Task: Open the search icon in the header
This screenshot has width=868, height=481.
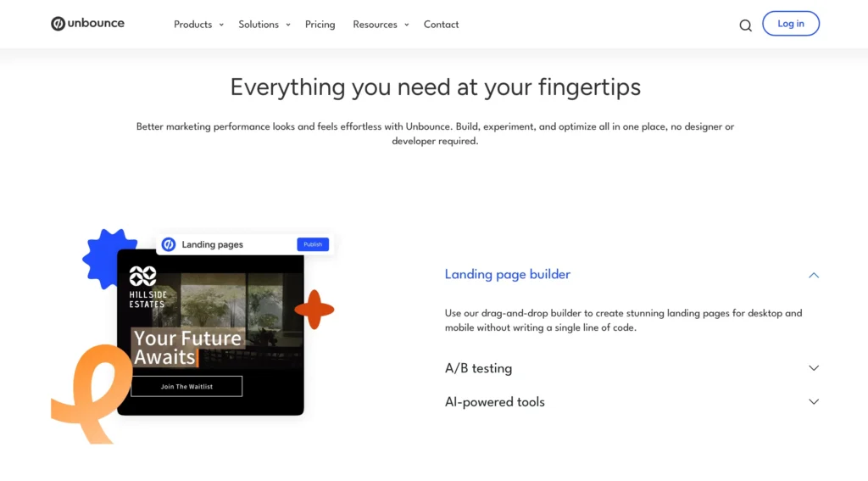Action: click(x=745, y=25)
